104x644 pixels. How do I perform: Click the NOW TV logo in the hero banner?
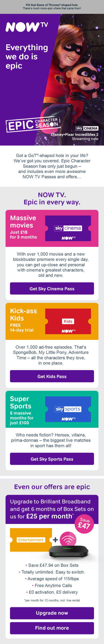coord(27,27)
